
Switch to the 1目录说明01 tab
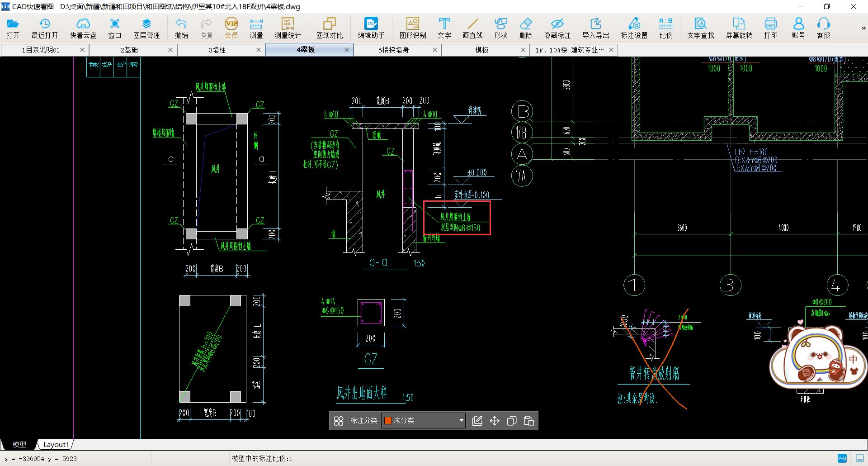41,50
